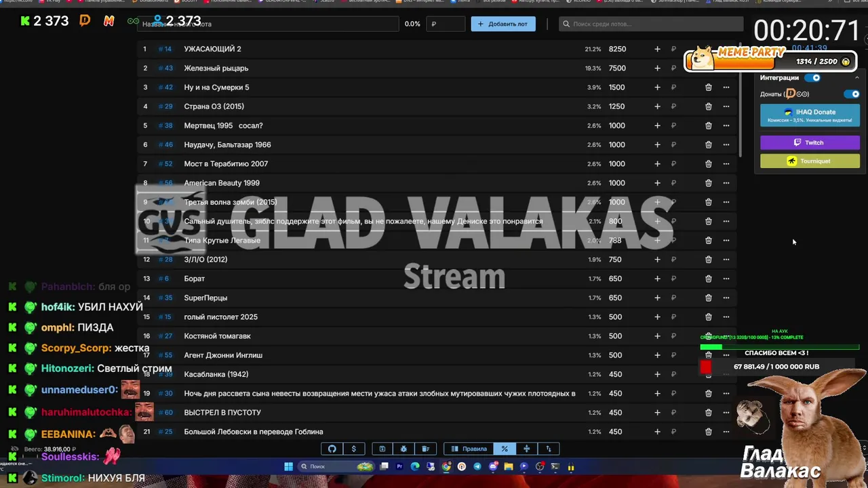Focus the ruble amount input field
The height and width of the screenshot is (488, 868).
click(446, 24)
